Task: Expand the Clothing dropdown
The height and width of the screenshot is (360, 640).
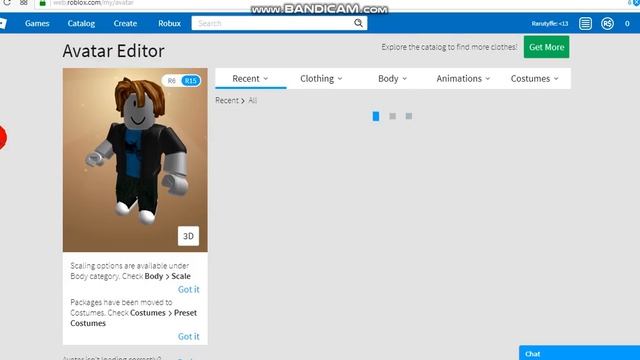Action: [321, 78]
